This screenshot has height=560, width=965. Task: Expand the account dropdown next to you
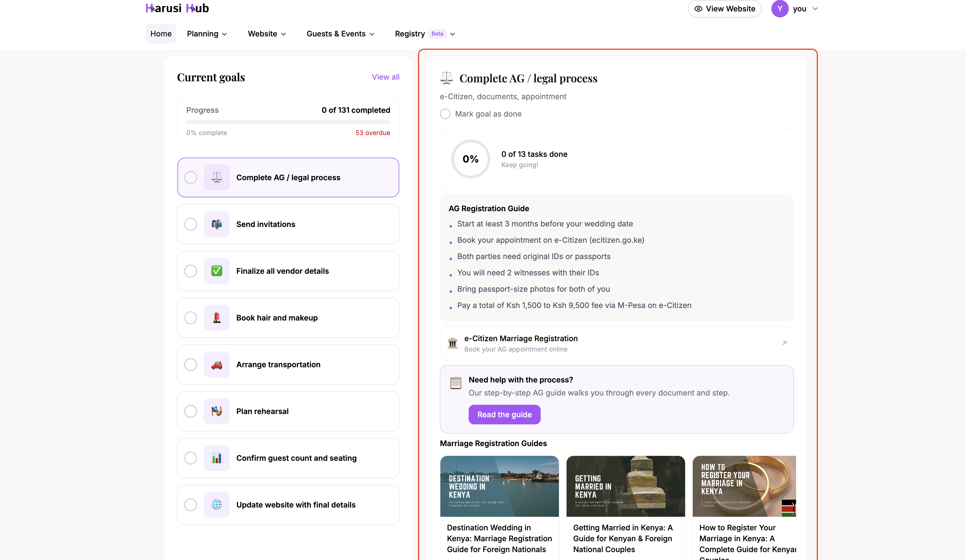[x=815, y=8]
